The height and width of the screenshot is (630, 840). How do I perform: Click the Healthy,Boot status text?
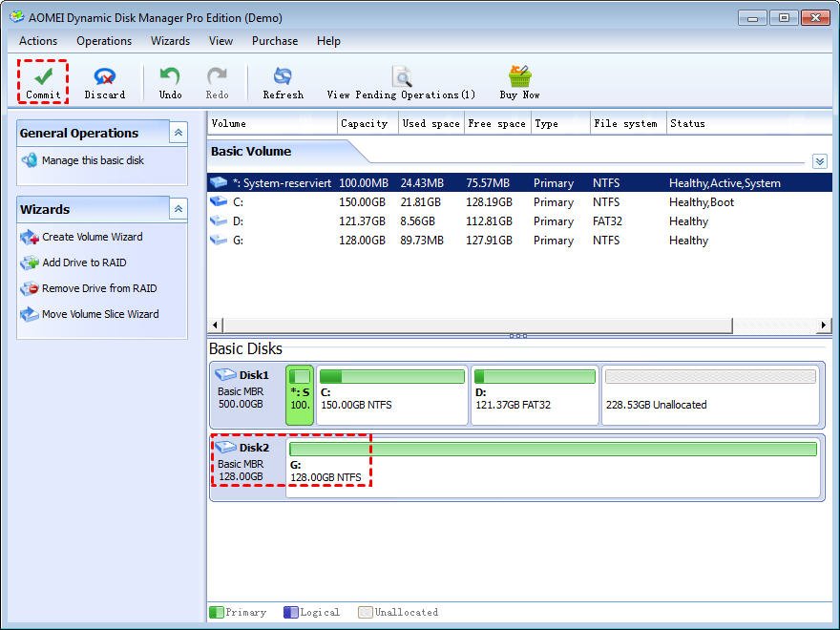point(702,202)
